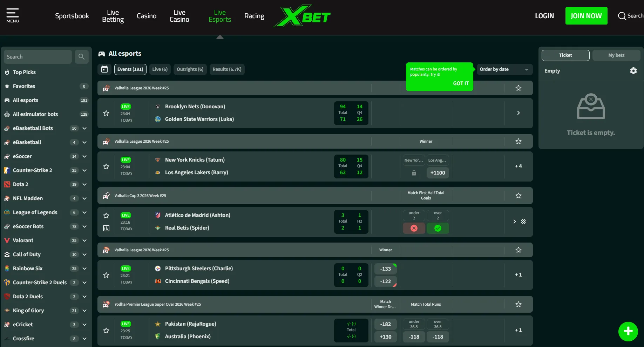
Task: Expand eBasketball Bots chevron
Action: point(84,128)
